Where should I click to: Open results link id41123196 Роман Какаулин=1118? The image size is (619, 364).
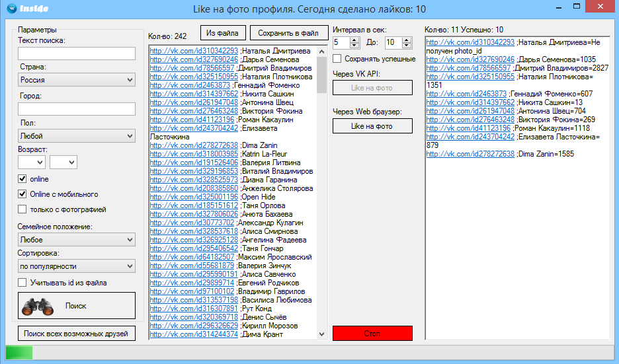[468, 128]
